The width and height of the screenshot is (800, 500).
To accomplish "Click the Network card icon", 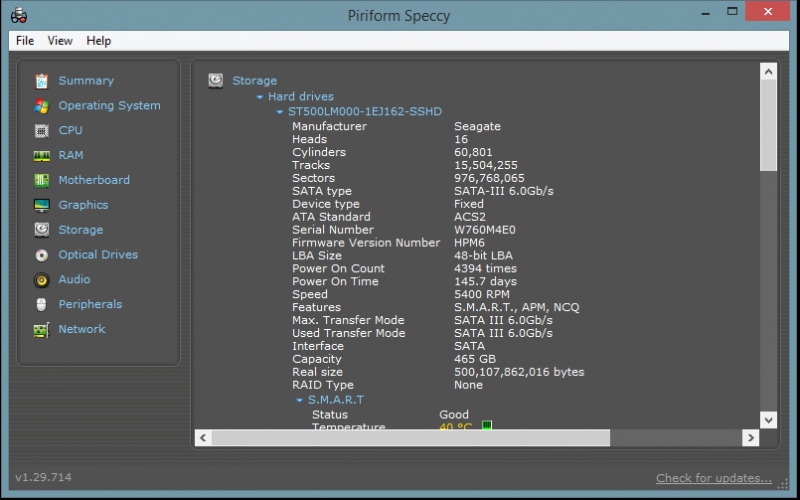I will tap(41, 330).
